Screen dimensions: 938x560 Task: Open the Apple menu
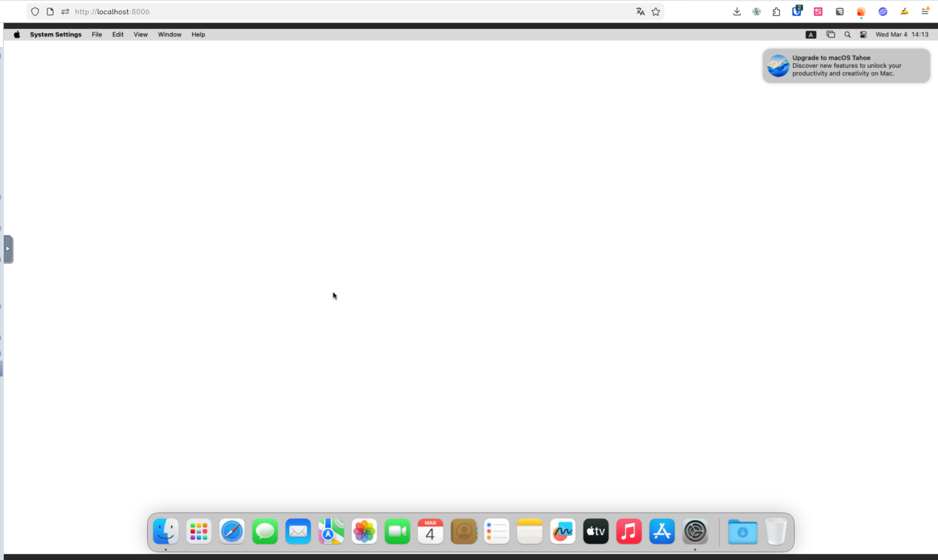(x=17, y=34)
